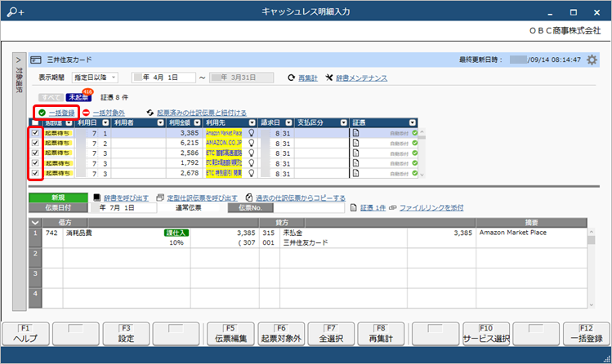Click the 再集計 refresh icon

pyautogui.click(x=291, y=78)
